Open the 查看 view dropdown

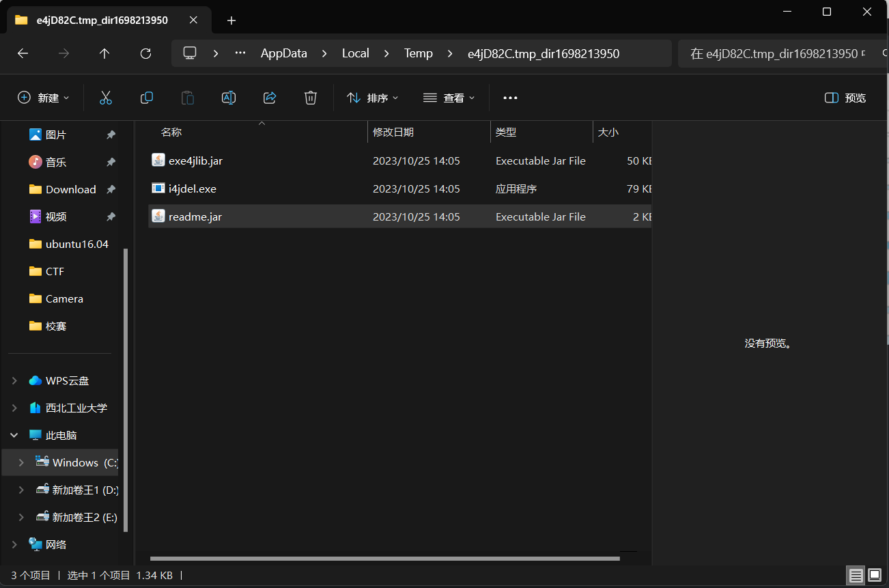coord(449,98)
